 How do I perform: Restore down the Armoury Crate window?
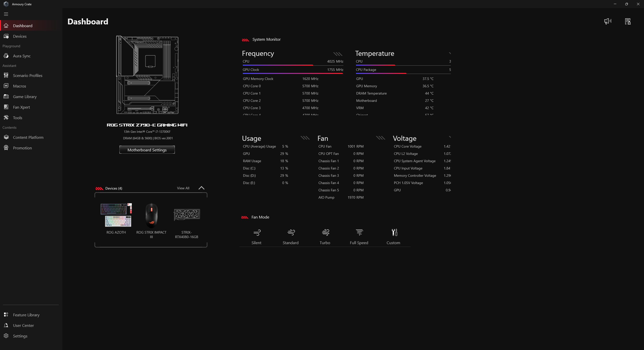[x=626, y=4]
